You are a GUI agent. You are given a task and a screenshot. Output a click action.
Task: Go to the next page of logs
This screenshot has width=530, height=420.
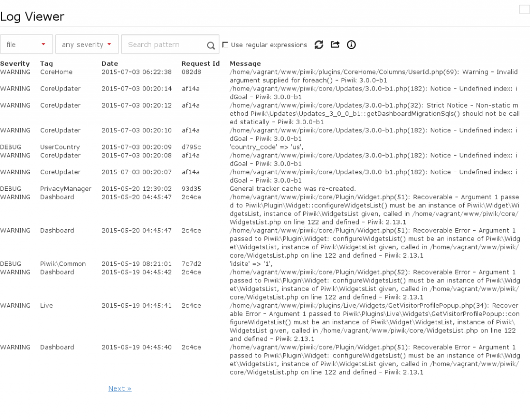click(x=119, y=388)
